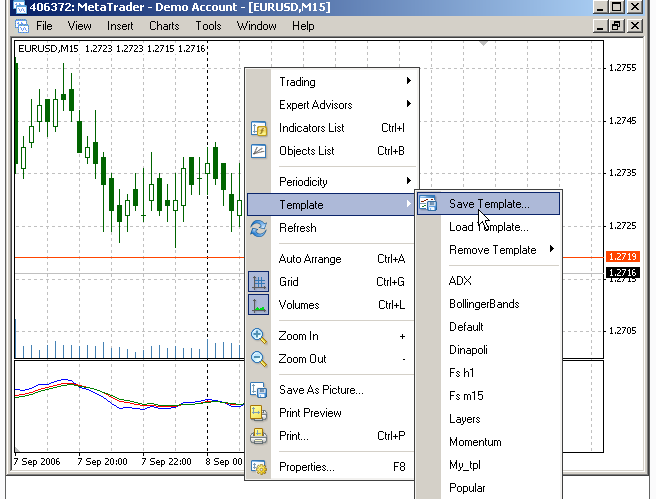The image size is (656, 499).
Task: Open the Insert menu
Action: pyautogui.click(x=120, y=26)
